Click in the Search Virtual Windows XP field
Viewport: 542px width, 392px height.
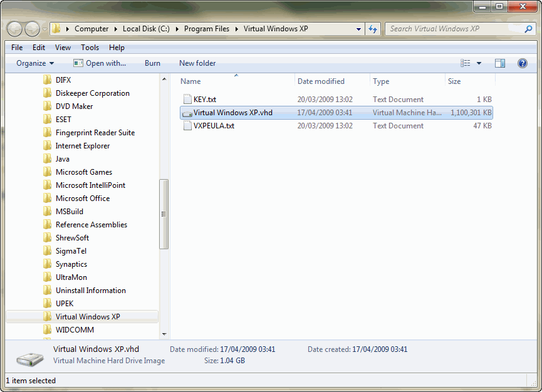click(x=454, y=29)
